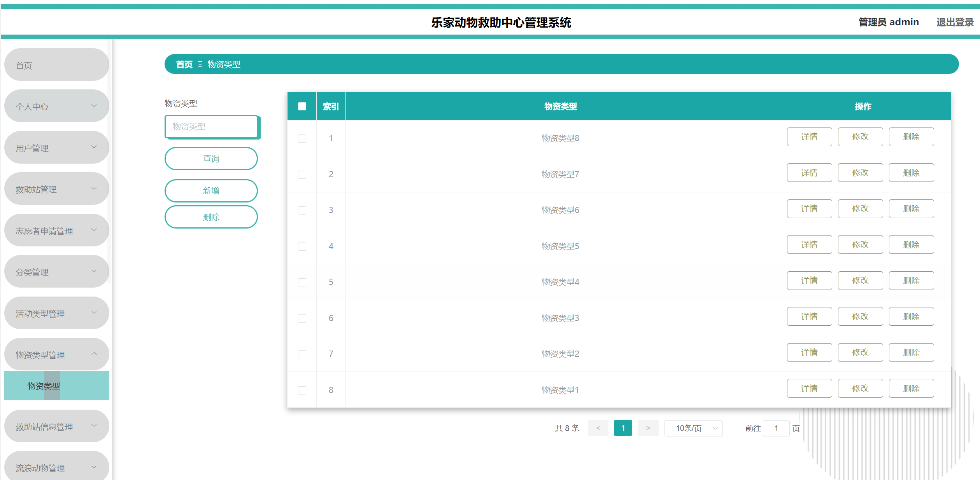Viewport: 980px width, 480px height.
Task: Click 删除 for 物资类型3
Action: pyautogui.click(x=911, y=317)
